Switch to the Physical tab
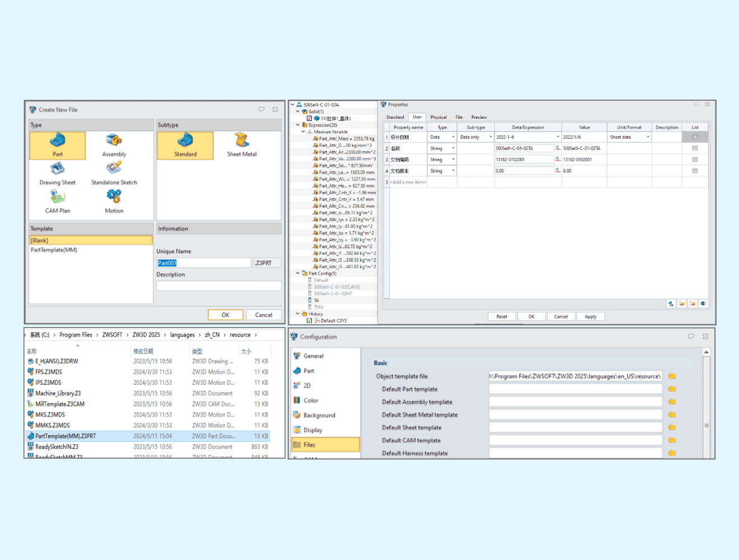This screenshot has height=560, width=739. click(438, 118)
